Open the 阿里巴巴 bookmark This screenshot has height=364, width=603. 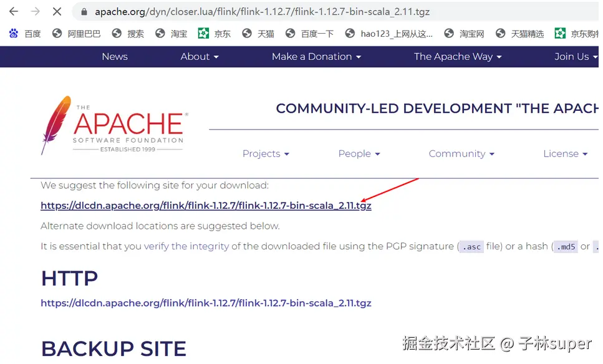tap(77, 34)
